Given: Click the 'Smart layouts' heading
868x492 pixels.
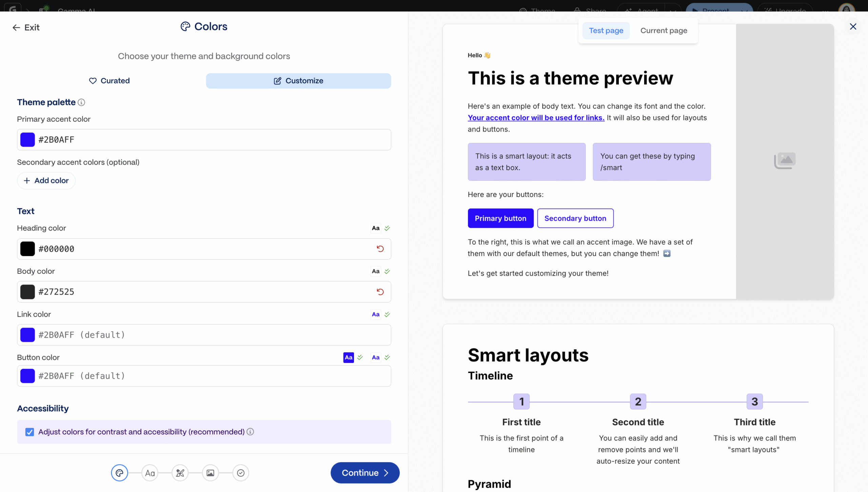Looking at the screenshot, I should click(528, 355).
